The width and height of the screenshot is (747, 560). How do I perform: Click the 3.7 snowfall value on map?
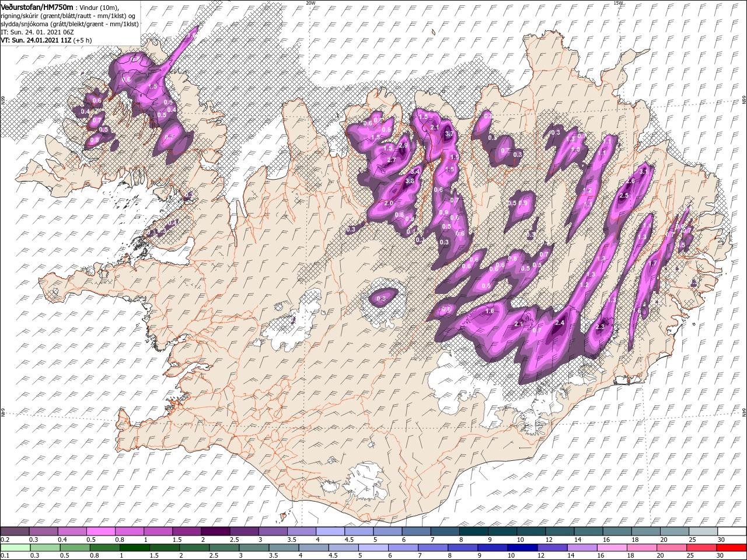click(449, 134)
